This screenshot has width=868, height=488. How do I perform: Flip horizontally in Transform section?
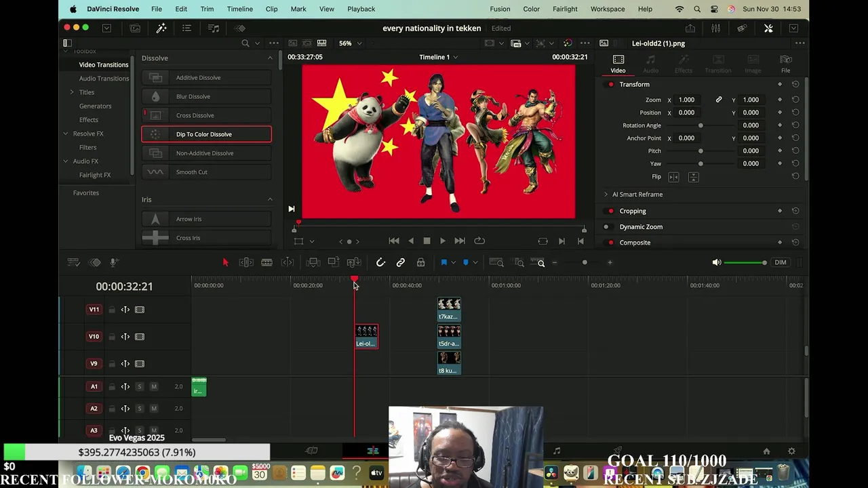click(x=673, y=177)
